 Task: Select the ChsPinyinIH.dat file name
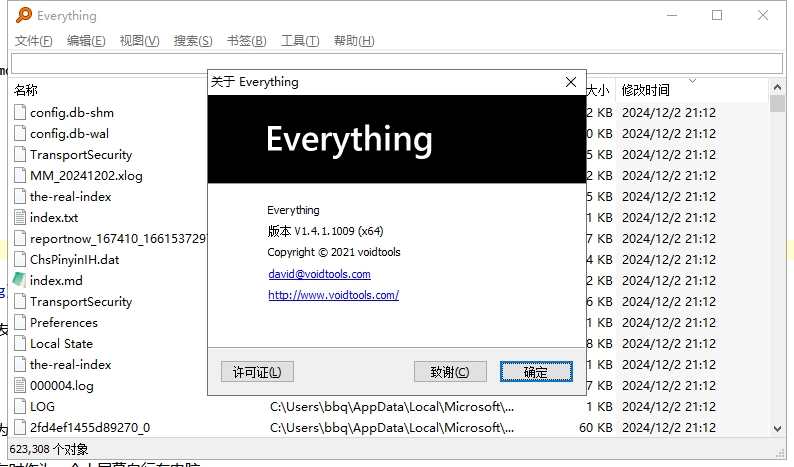pos(74,260)
